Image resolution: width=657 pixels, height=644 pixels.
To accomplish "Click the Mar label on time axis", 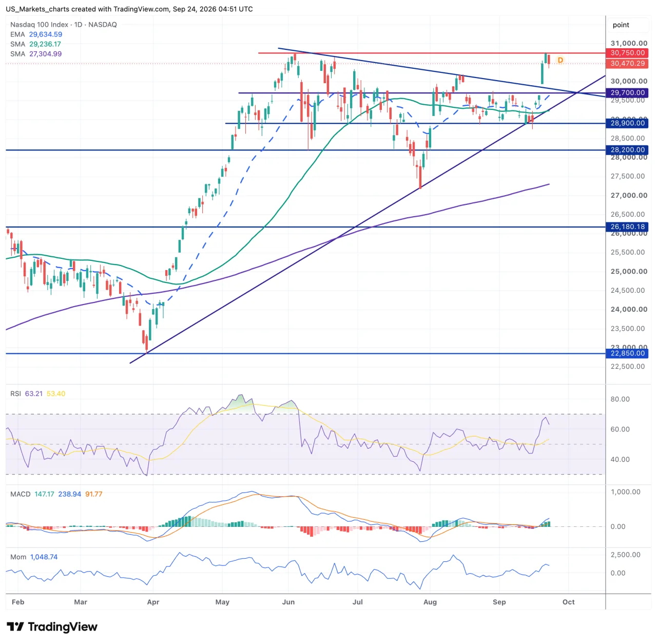I will tap(81, 602).
